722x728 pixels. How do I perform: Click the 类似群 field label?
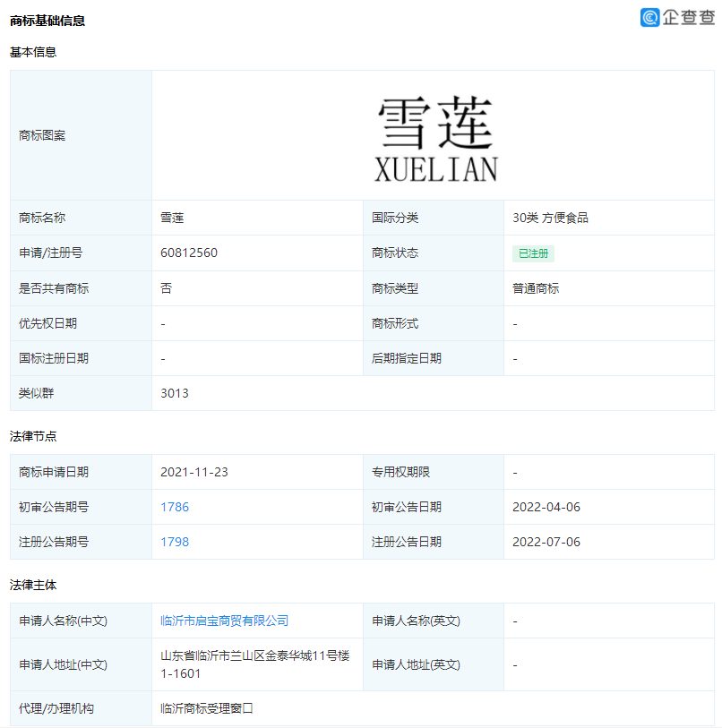point(36,393)
